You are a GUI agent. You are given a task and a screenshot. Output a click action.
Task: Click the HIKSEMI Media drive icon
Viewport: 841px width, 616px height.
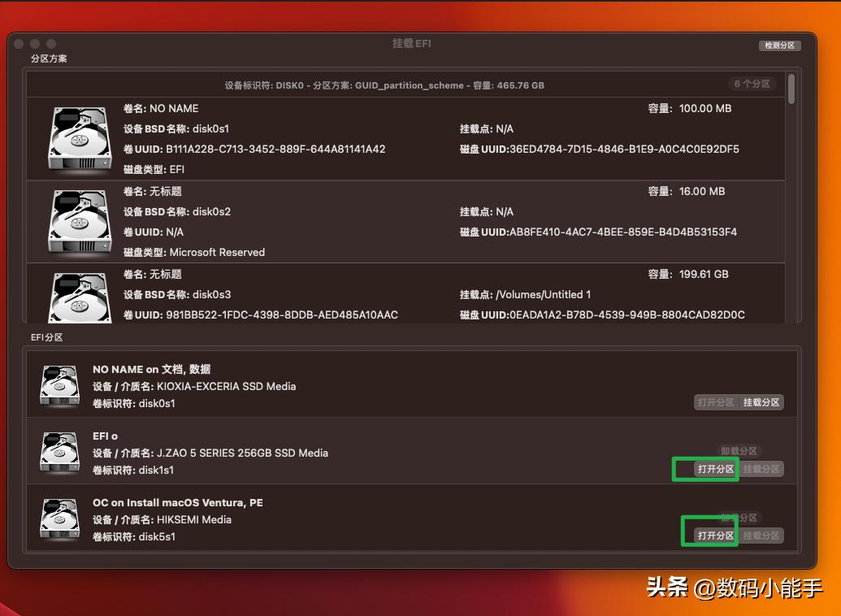[x=59, y=518]
